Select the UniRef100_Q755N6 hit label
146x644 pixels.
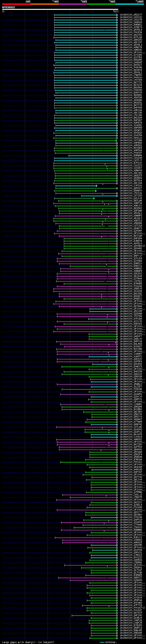click(131, 492)
